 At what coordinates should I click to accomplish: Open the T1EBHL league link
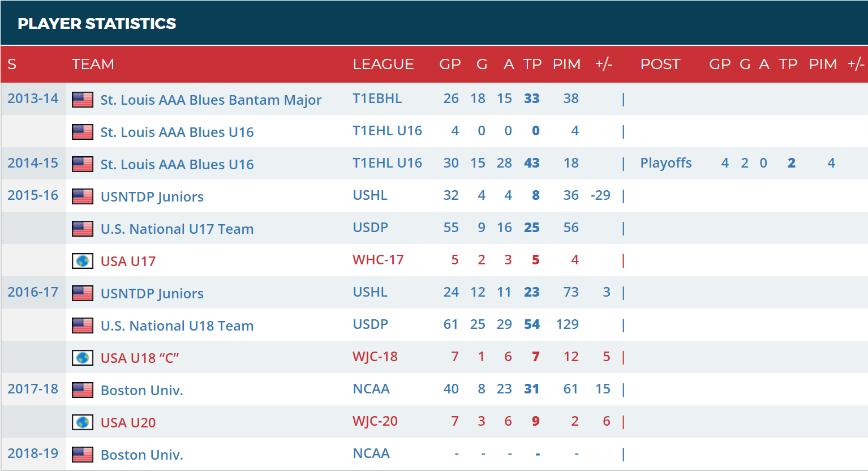(x=377, y=99)
